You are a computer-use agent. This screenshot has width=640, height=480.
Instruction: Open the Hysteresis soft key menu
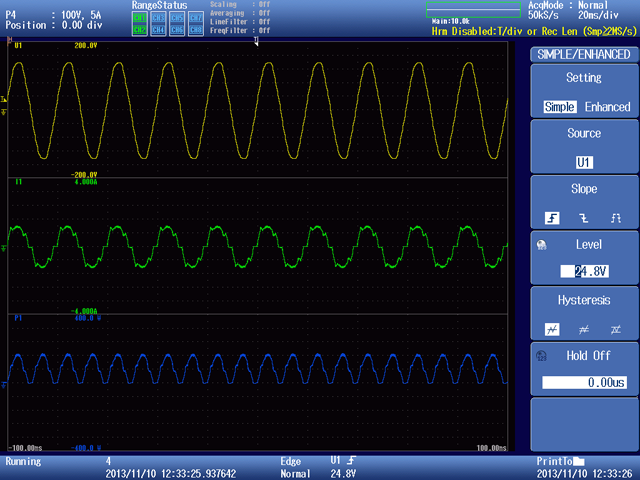coord(584,313)
